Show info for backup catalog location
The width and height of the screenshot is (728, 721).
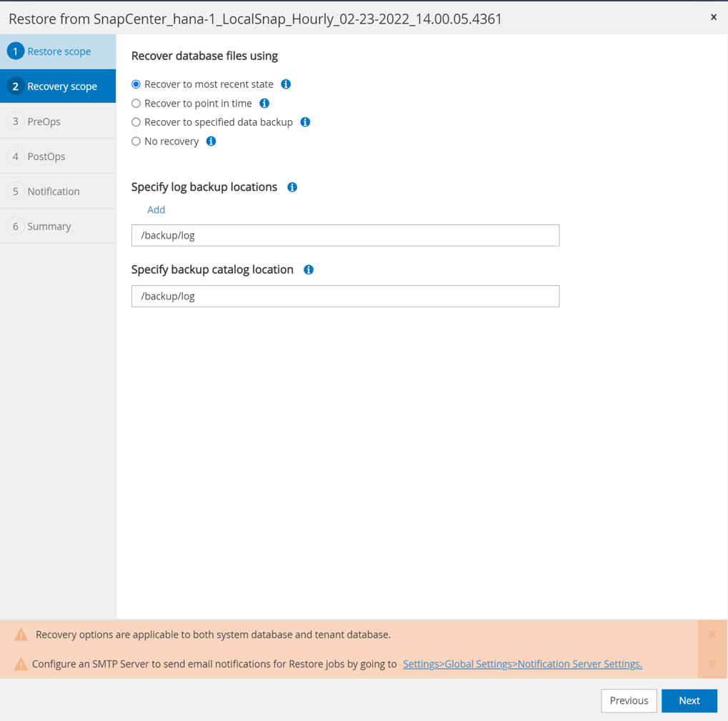click(309, 270)
